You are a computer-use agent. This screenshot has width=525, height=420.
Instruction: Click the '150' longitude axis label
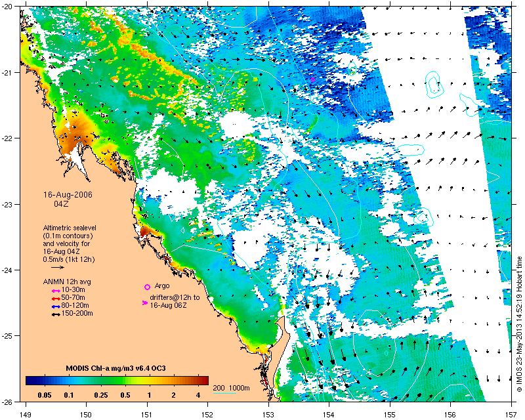[x=86, y=415]
